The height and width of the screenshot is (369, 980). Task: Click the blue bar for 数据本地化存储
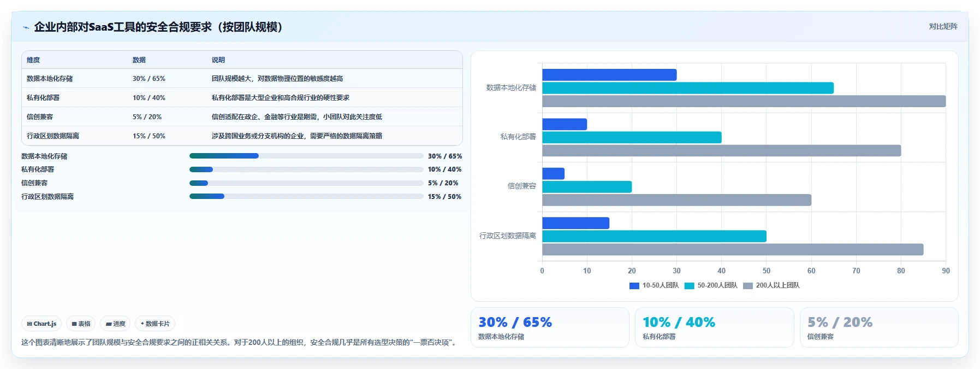(609, 75)
